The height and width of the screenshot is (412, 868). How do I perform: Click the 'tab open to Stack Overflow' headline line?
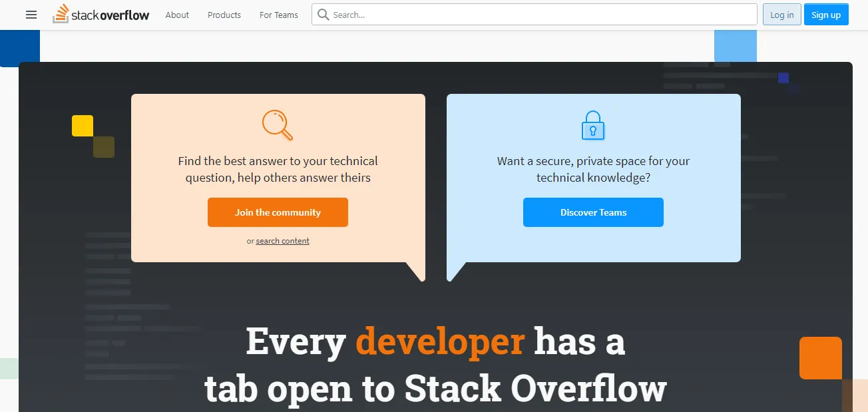[x=435, y=389]
